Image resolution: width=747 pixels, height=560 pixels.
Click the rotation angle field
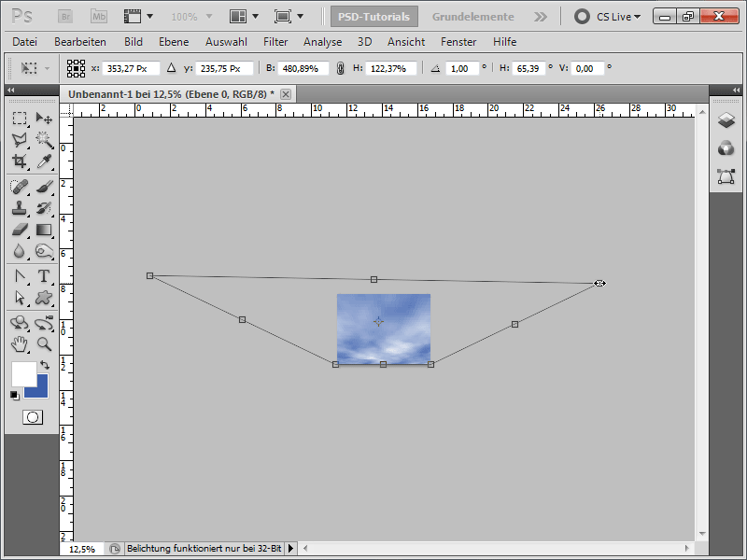461,68
